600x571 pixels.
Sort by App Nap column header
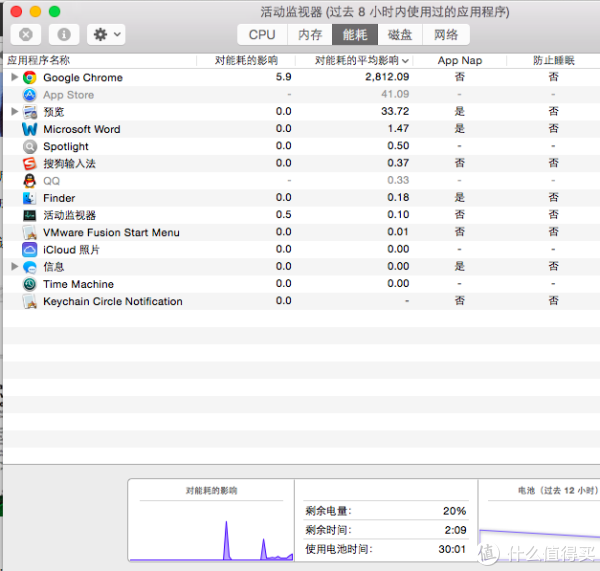[460, 60]
